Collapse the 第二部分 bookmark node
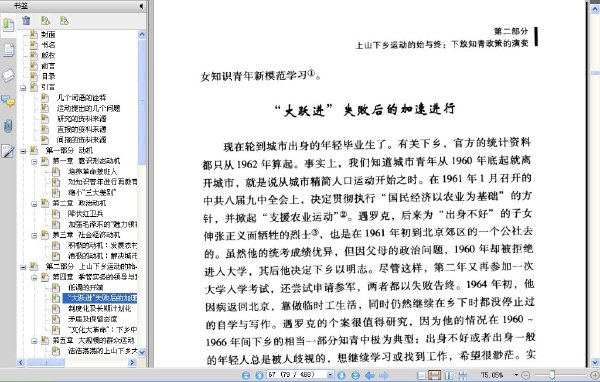The height and width of the screenshot is (382, 600). (x=23, y=267)
